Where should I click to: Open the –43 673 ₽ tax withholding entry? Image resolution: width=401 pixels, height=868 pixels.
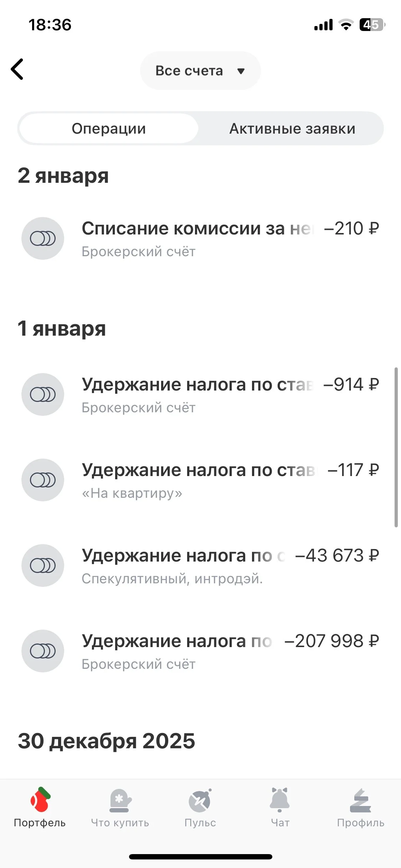200,565
